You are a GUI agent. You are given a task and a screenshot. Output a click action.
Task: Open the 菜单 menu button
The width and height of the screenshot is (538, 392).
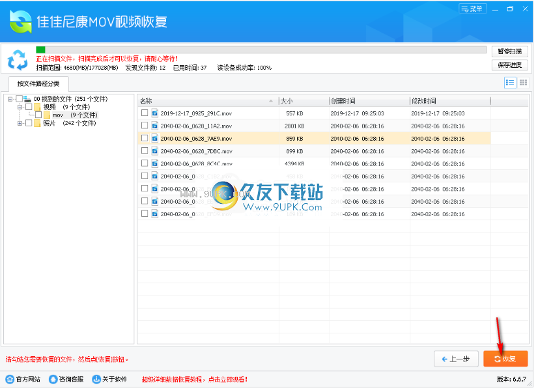pyautogui.click(x=472, y=9)
